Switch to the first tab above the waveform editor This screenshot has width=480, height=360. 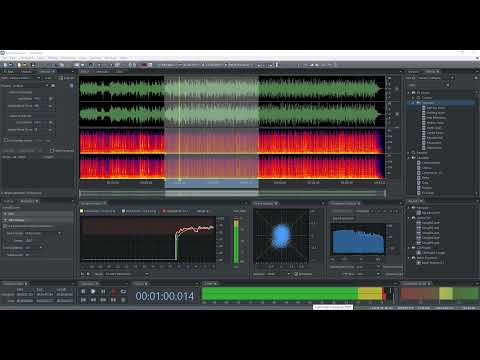tap(84, 72)
